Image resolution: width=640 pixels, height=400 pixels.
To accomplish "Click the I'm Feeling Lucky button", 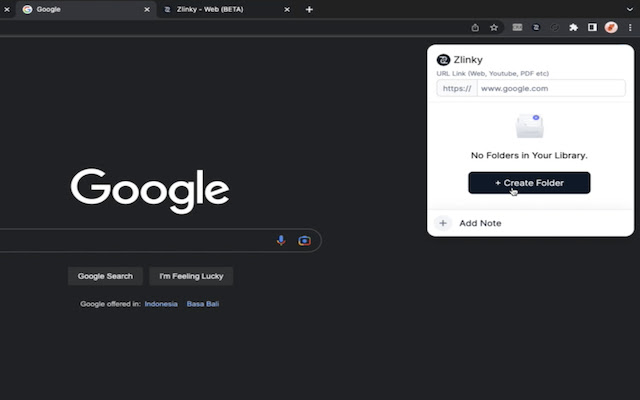I will (191, 276).
